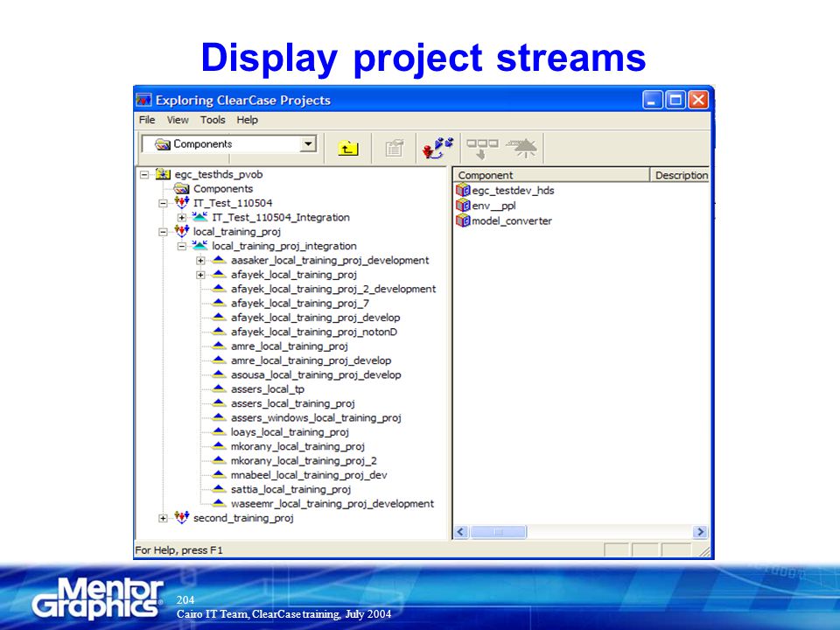The image size is (840, 630).
Task: Click the env__ppl component icon
Action: pyautogui.click(x=463, y=205)
